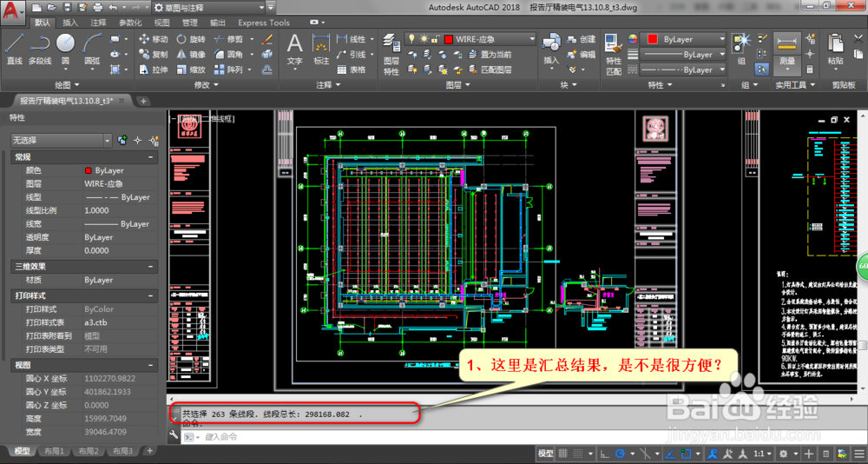Switch to the Express Tools ribbon tab
Viewport: 868px width, 464px height.
pos(264,23)
